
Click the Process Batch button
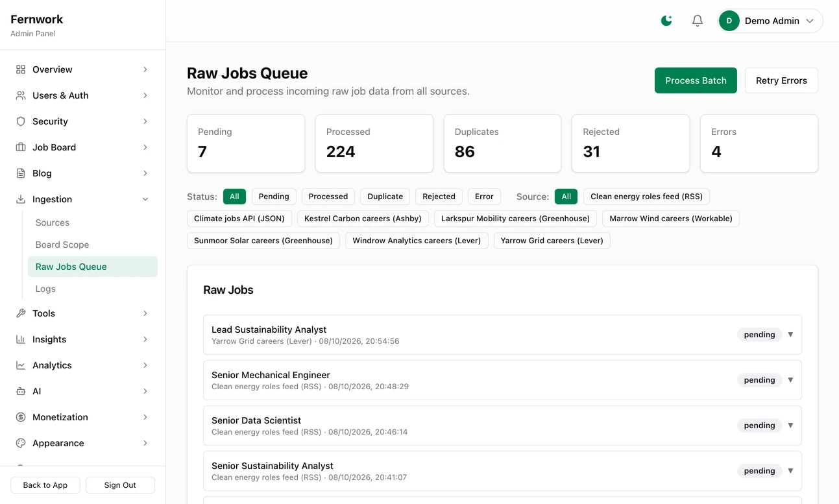(x=696, y=80)
